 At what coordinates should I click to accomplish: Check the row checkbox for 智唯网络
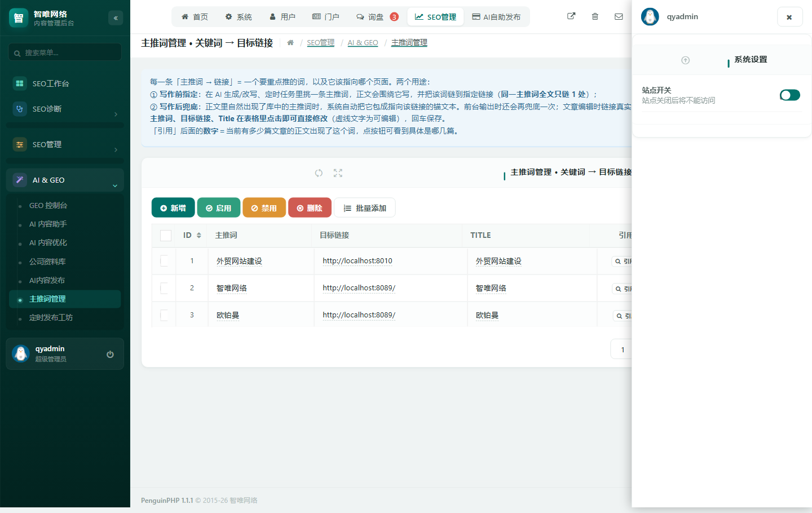tap(164, 288)
